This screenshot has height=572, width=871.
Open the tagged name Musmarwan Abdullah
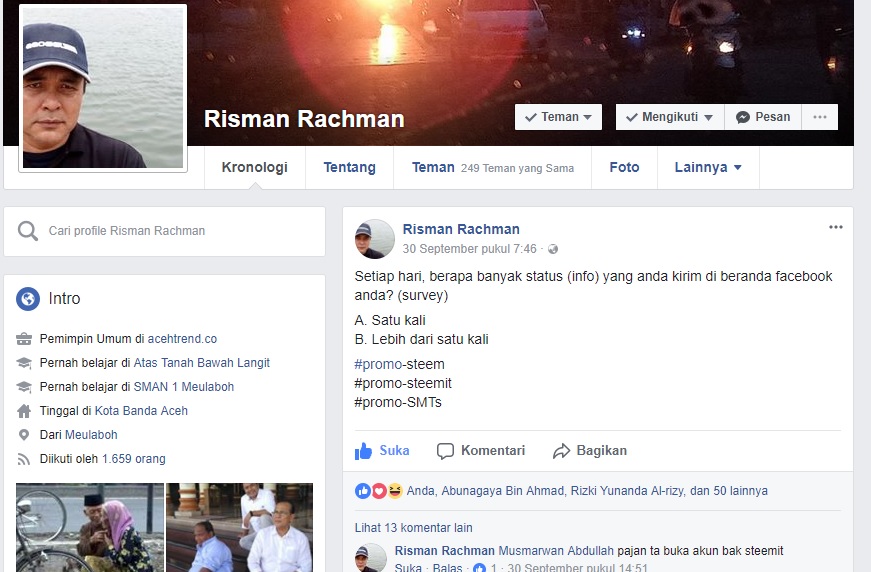555,551
